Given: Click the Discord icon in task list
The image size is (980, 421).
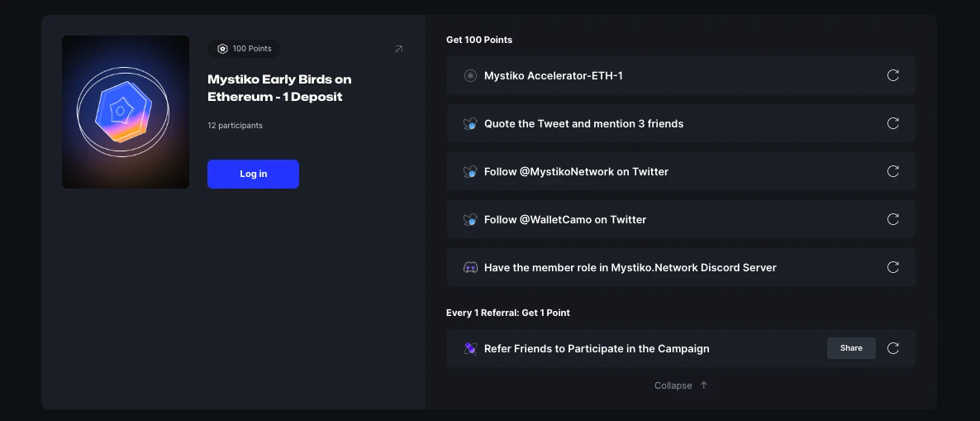Looking at the screenshot, I should tap(470, 267).
